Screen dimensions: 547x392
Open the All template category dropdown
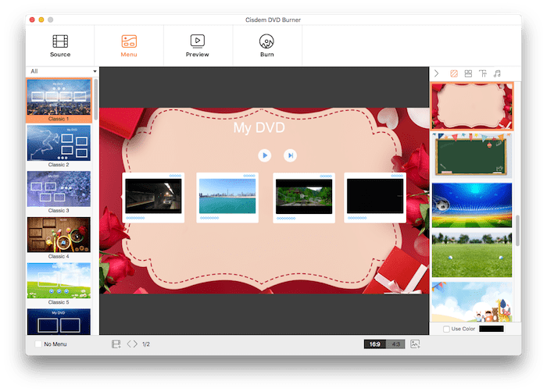(x=63, y=71)
